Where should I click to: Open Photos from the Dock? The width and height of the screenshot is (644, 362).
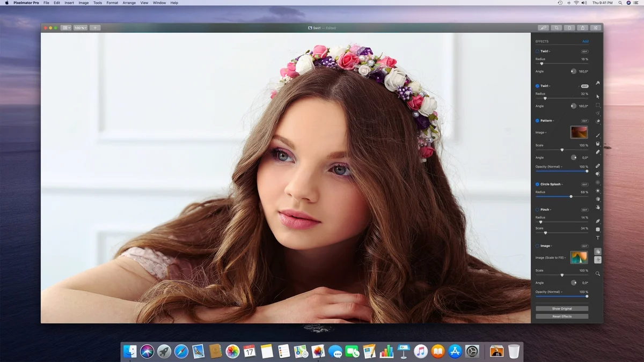point(232,351)
